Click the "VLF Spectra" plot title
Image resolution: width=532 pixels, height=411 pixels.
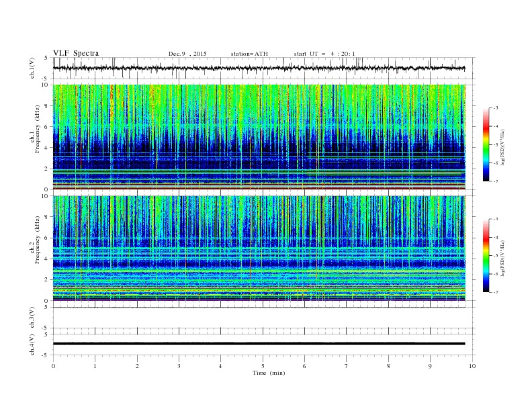[76, 53]
